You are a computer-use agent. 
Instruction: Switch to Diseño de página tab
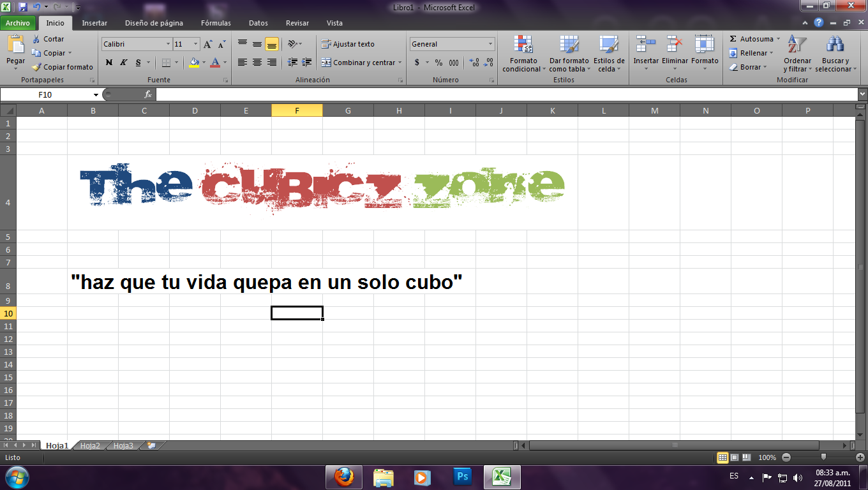pyautogui.click(x=154, y=23)
